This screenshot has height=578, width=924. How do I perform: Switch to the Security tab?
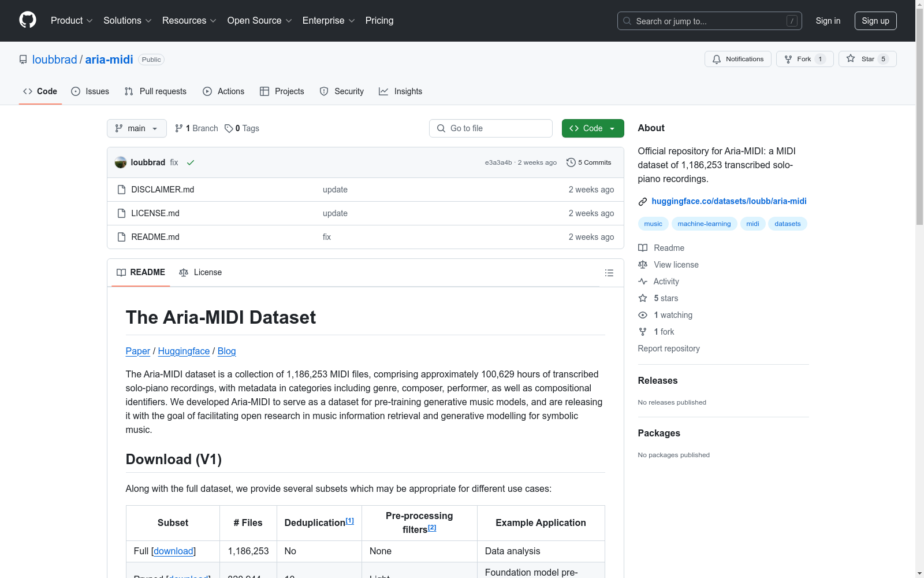[x=342, y=91]
